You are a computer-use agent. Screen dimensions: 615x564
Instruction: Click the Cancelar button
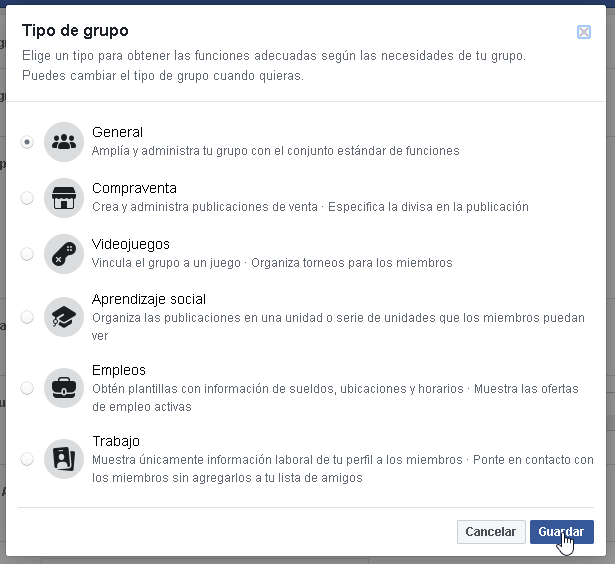coord(491,532)
